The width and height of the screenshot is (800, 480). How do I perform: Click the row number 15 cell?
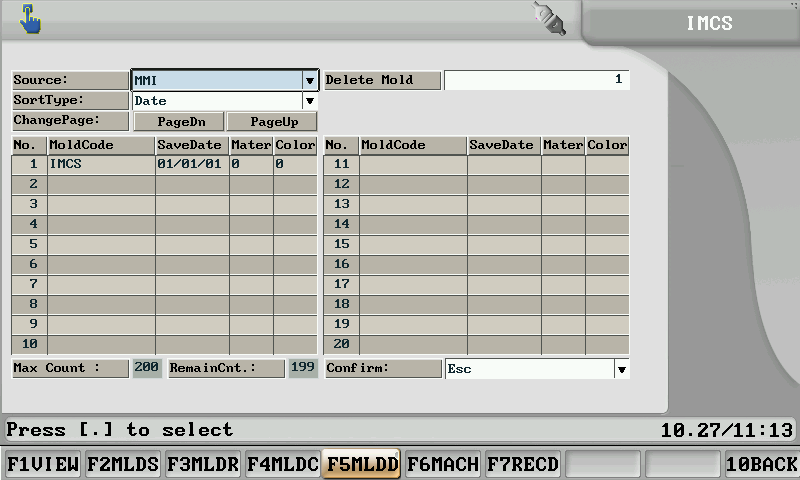tap(341, 244)
